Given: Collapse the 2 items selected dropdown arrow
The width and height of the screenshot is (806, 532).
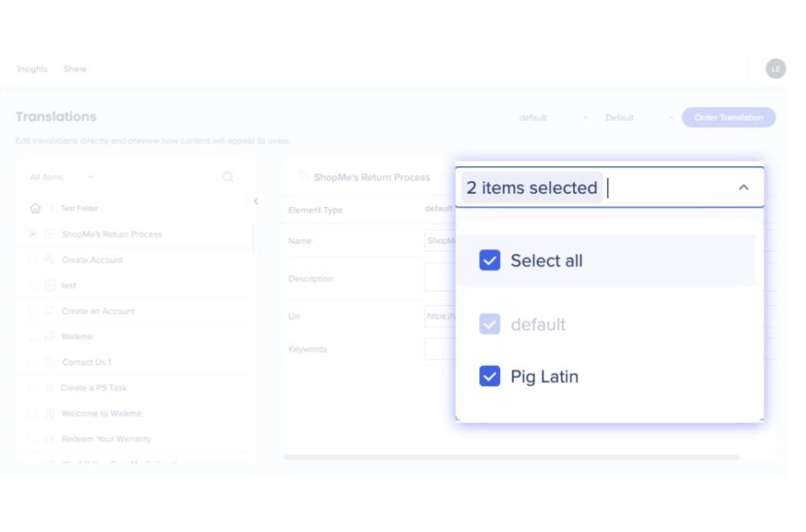Looking at the screenshot, I should point(743,188).
